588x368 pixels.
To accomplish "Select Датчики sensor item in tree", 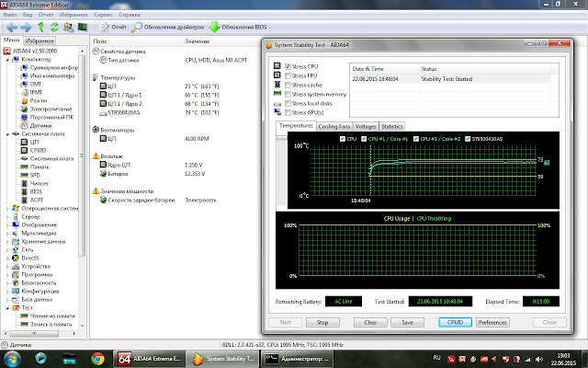I will pyautogui.click(x=37, y=125).
